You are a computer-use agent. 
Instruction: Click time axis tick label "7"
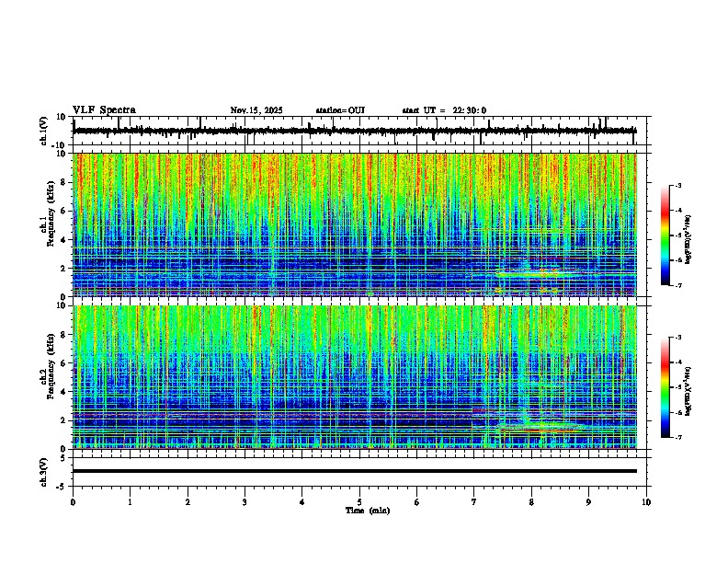coord(474,502)
